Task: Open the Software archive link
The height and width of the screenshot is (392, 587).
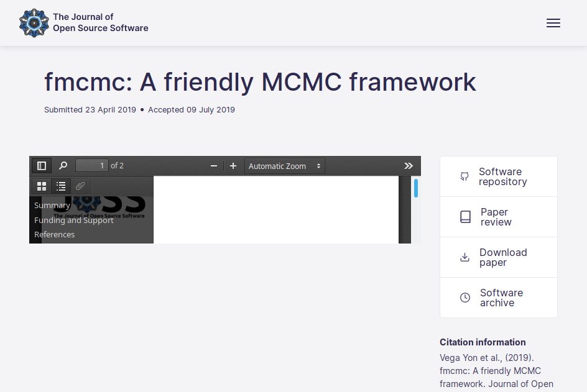Action: pos(499,298)
